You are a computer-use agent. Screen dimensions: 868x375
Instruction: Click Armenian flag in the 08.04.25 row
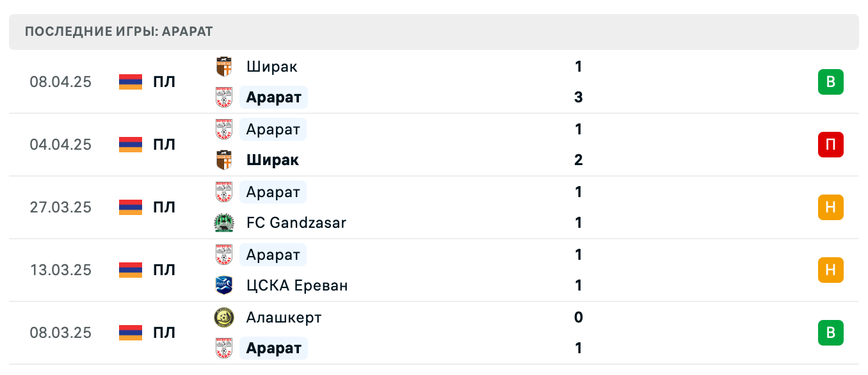pos(131,82)
